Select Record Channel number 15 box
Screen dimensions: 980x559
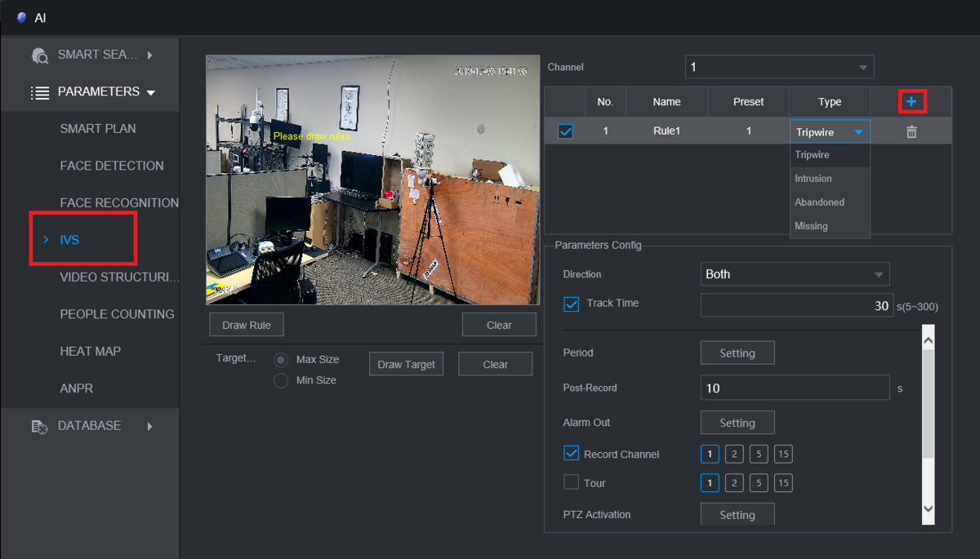(783, 455)
